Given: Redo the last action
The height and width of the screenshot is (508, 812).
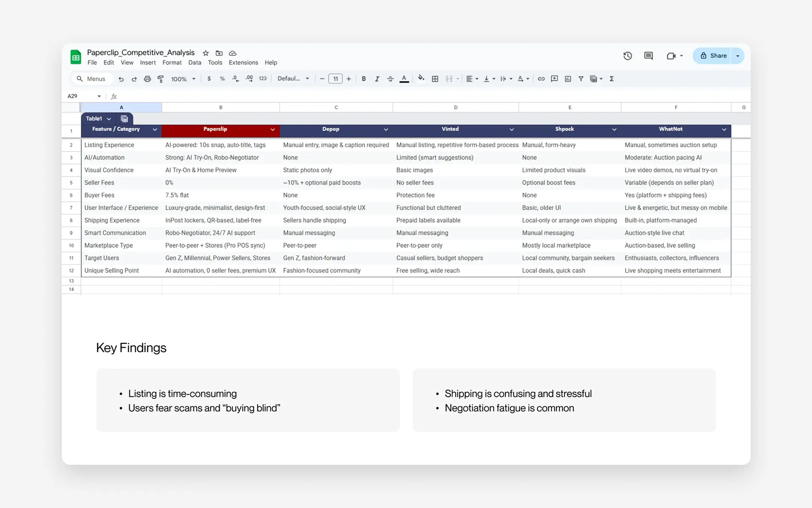Looking at the screenshot, I should [134, 79].
